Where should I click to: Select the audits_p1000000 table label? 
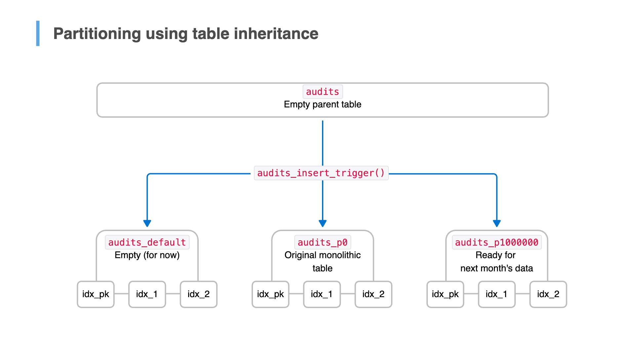click(x=497, y=242)
